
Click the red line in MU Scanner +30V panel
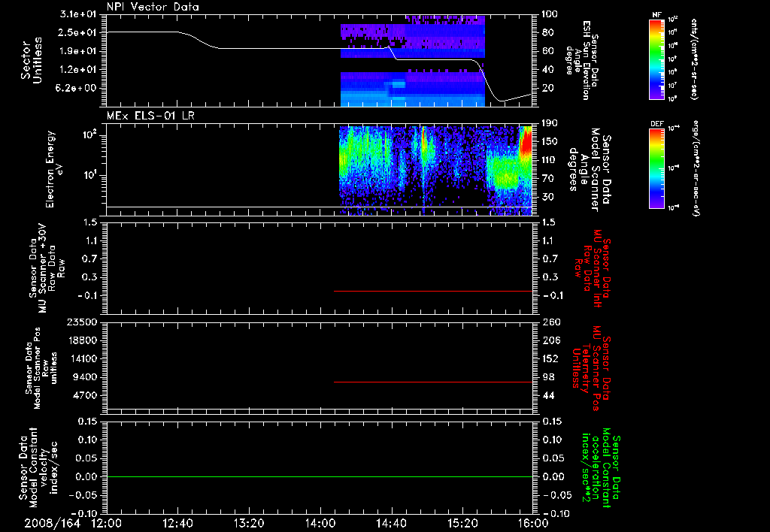[433, 291]
